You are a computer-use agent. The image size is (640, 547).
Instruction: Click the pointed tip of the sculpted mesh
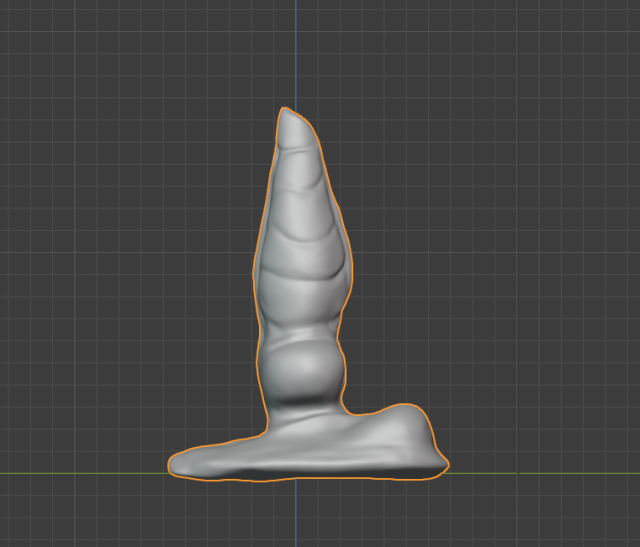tap(289, 118)
